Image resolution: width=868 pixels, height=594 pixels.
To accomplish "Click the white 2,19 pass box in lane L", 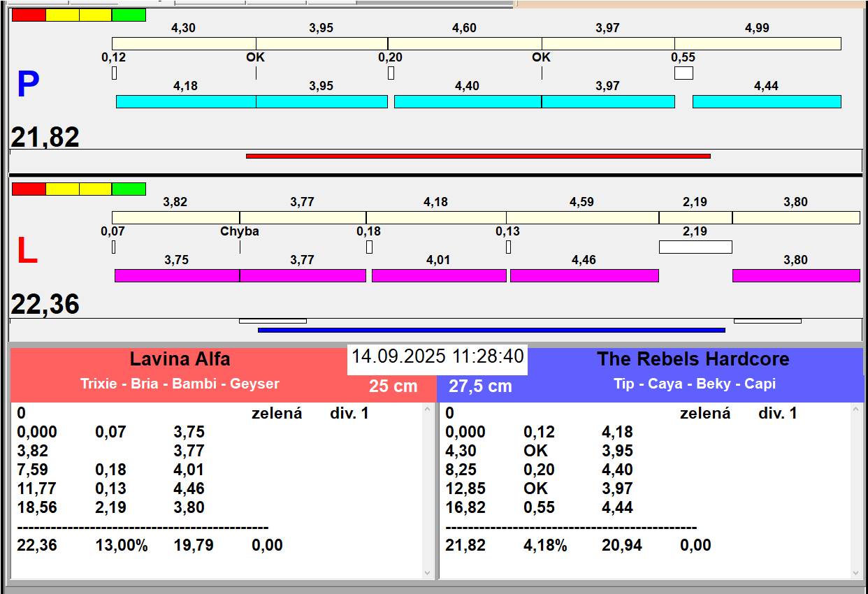I will 695,247.
